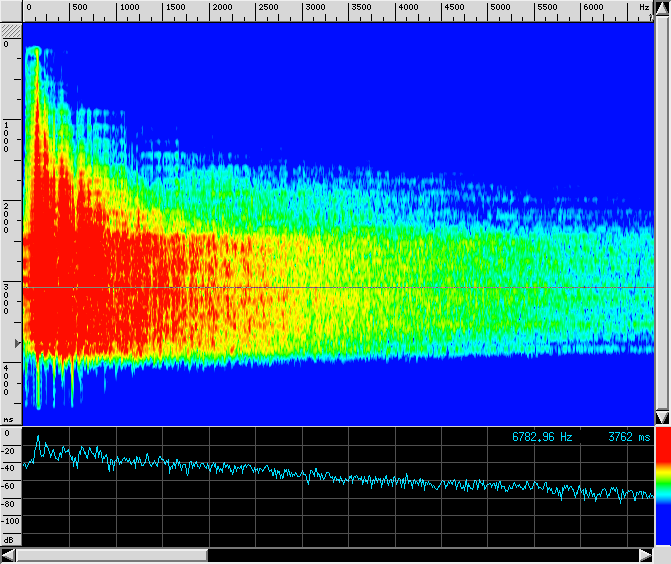Click the 3762 ms time readout
This screenshot has width=671, height=564.
click(628, 437)
